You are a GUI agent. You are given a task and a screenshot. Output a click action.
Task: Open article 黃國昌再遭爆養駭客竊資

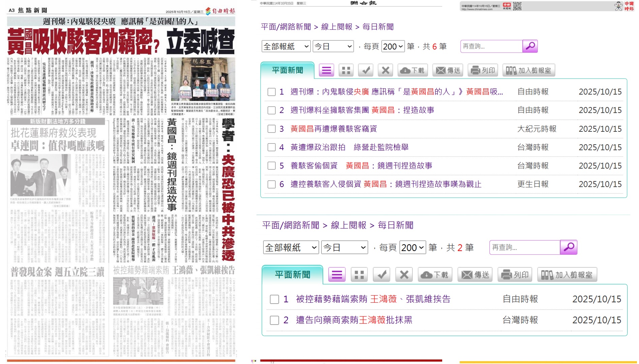[334, 129]
